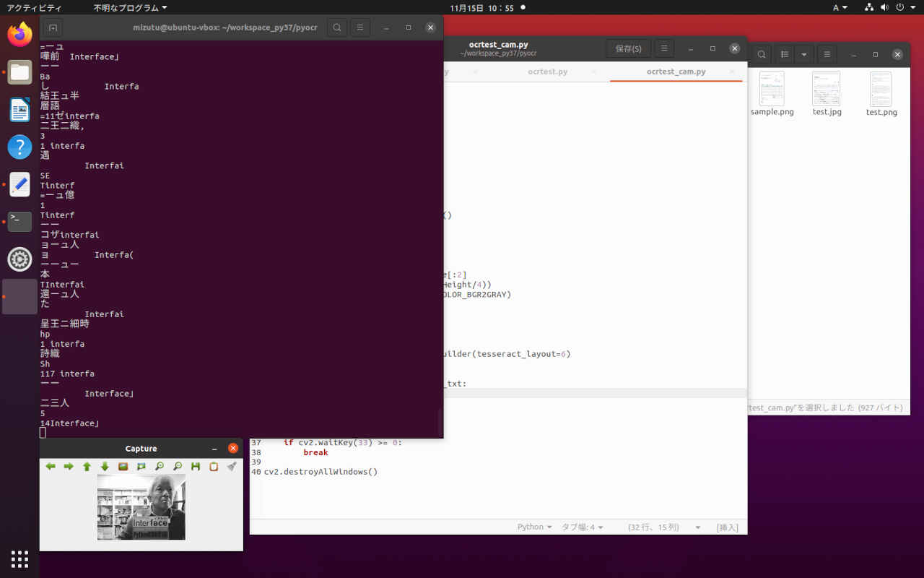Image resolution: width=924 pixels, height=578 pixels.
Task: Launch Firefox from the dock
Action: click(x=19, y=35)
